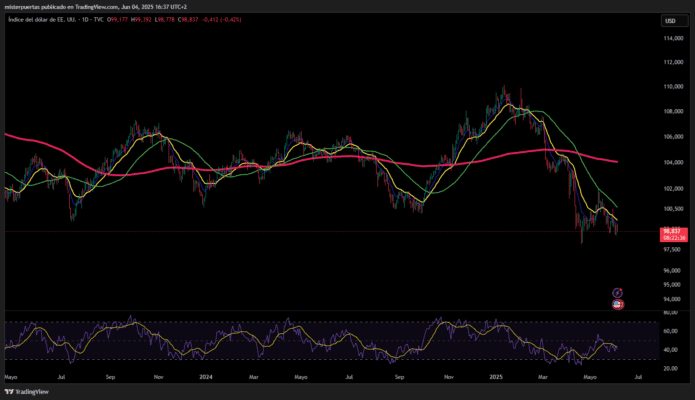Click the TVC source label in chart header

point(100,20)
